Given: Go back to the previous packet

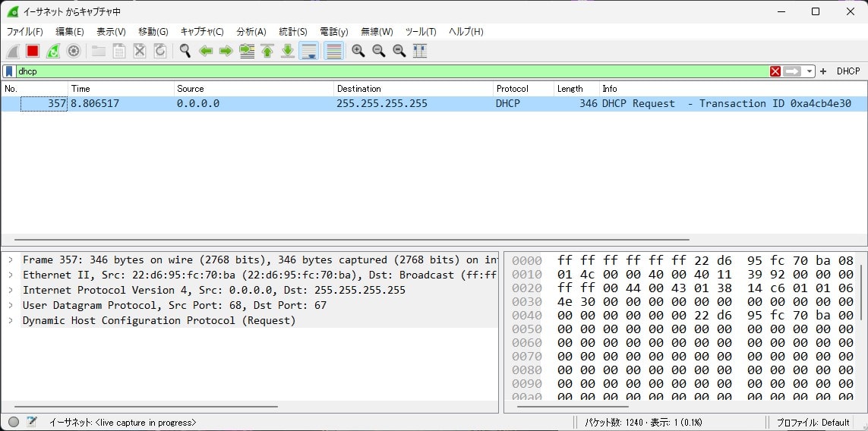Looking at the screenshot, I should click(x=206, y=52).
